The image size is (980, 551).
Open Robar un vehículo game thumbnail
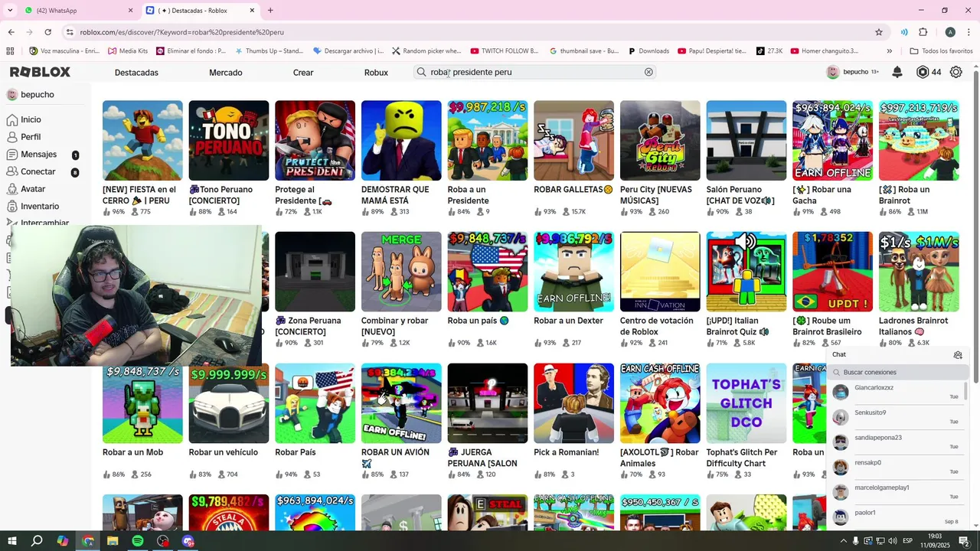[229, 403]
